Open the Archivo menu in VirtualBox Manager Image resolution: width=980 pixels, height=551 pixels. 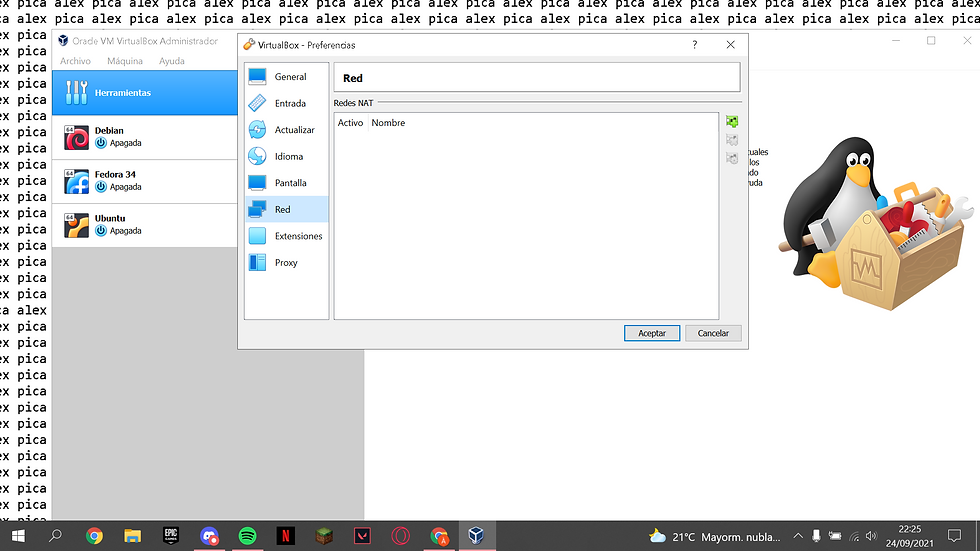pos(75,61)
